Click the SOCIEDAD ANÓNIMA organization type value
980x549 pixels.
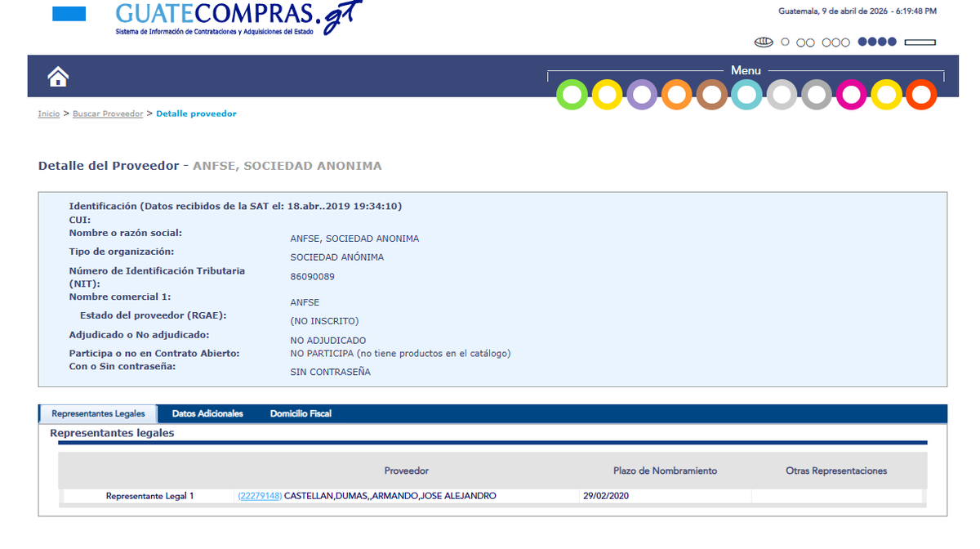[x=336, y=257]
